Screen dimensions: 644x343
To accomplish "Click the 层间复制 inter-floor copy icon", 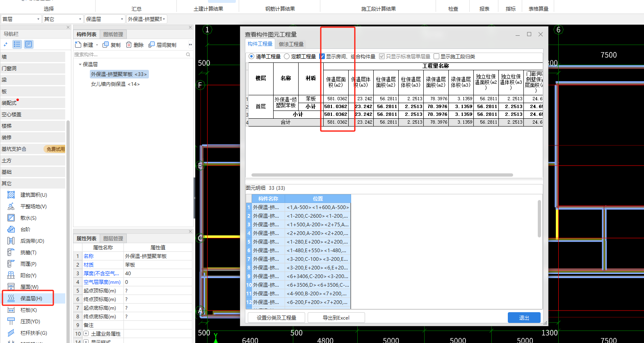I will pos(151,44).
